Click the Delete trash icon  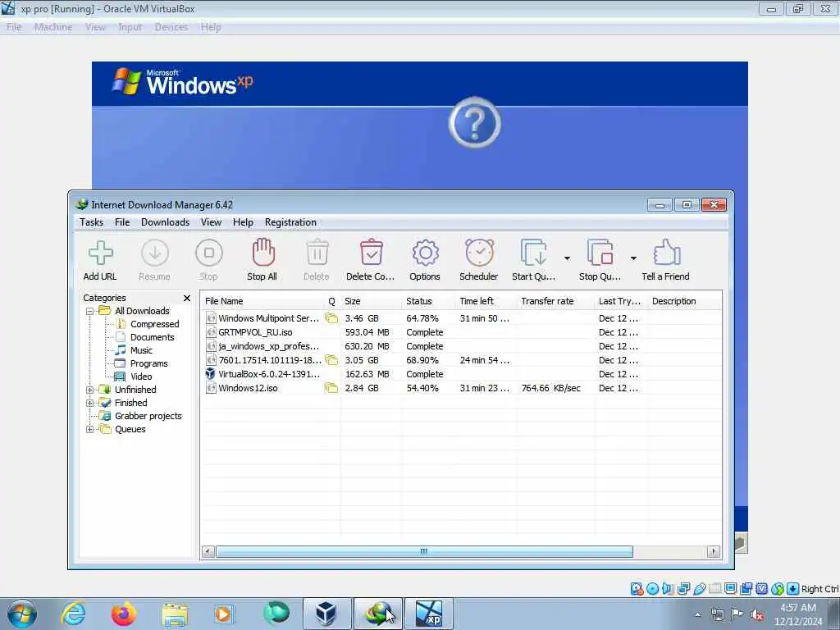(x=317, y=253)
